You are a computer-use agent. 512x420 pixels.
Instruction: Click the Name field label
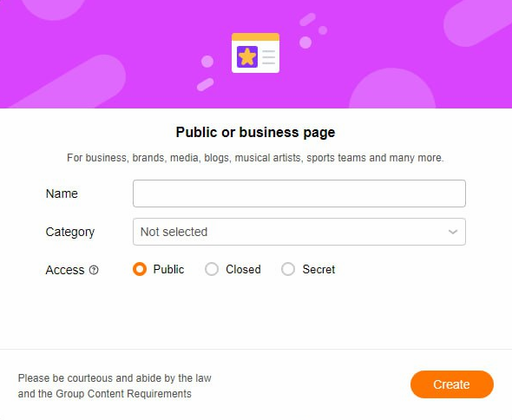[x=62, y=194]
